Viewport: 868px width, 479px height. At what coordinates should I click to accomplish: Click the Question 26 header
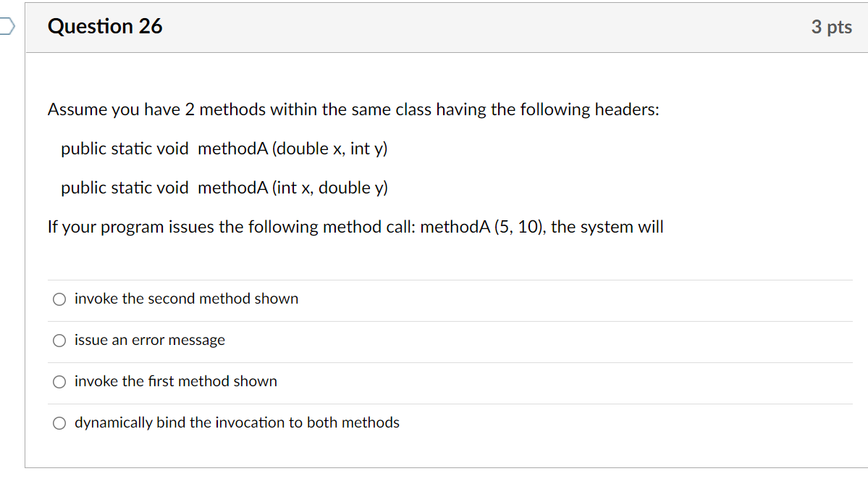pos(104,26)
